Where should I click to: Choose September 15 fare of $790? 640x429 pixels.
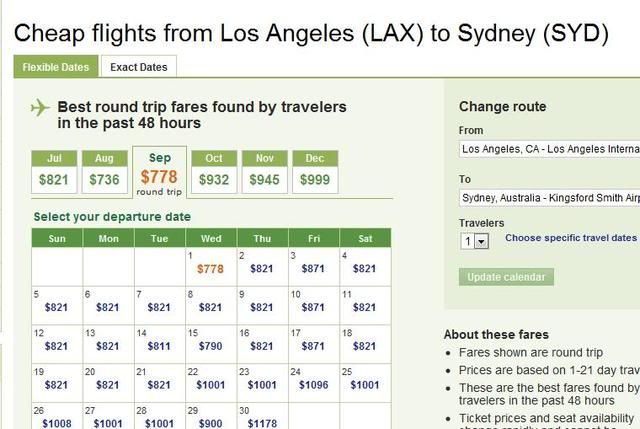(210, 346)
